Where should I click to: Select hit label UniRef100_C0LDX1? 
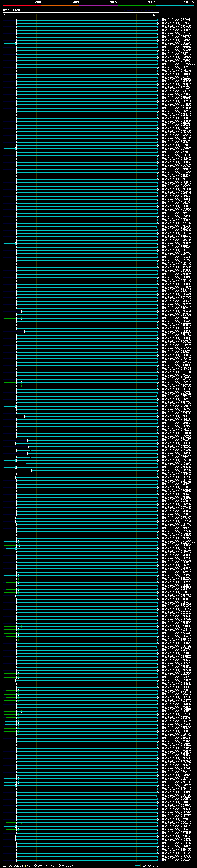pyautogui.click(x=177, y=243)
